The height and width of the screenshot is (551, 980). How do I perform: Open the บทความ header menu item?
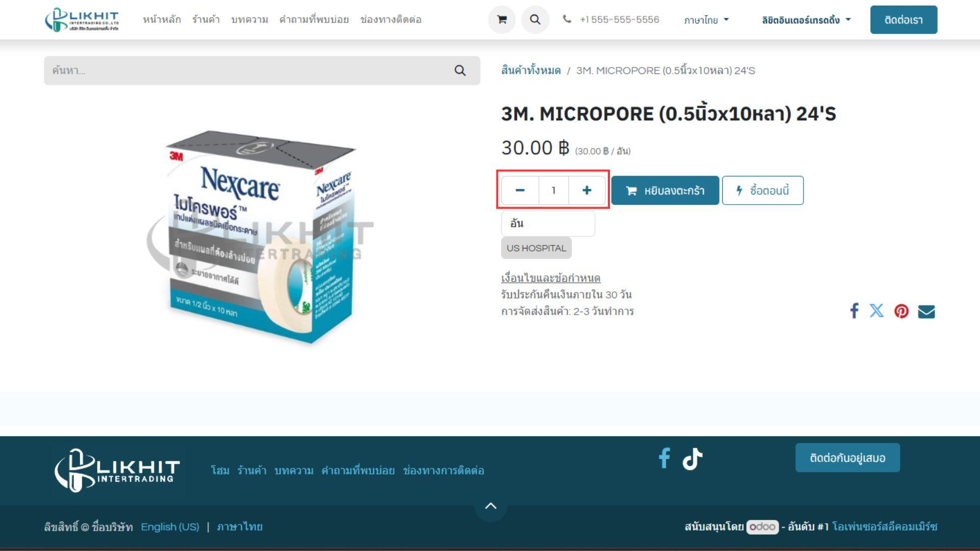(250, 19)
